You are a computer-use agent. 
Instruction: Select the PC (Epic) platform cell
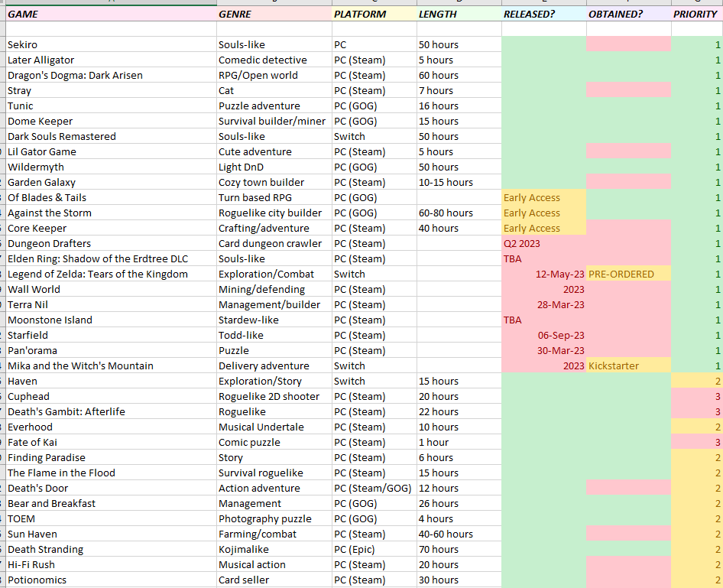click(374, 549)
